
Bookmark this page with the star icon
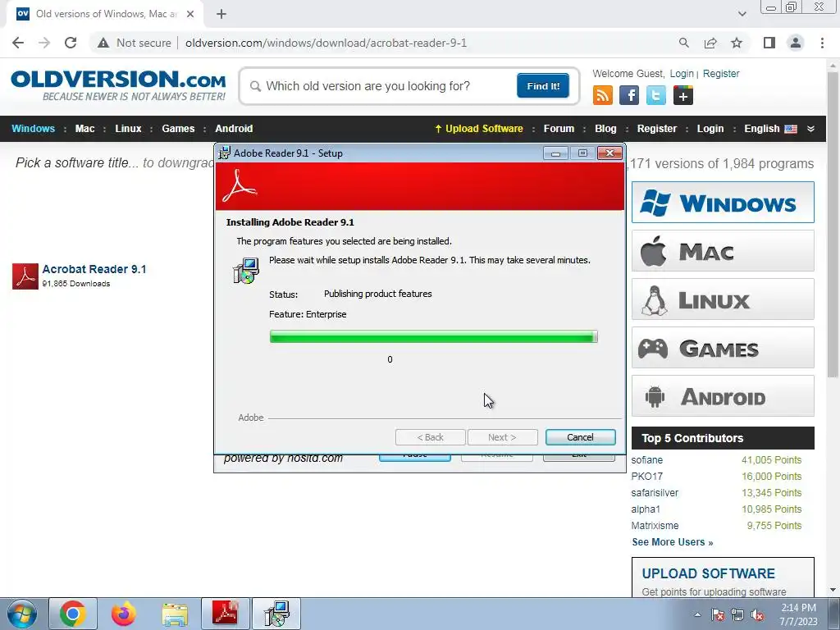pos(737,43)
